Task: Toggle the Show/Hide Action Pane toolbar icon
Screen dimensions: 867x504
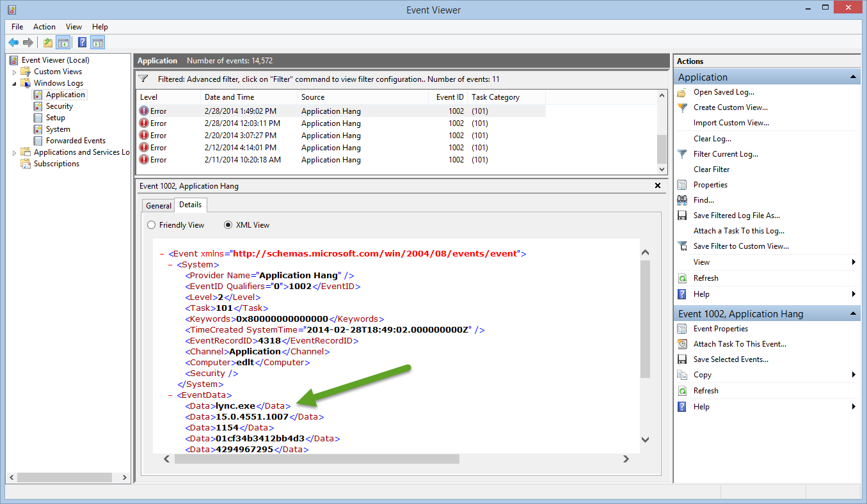Action: 97,43
